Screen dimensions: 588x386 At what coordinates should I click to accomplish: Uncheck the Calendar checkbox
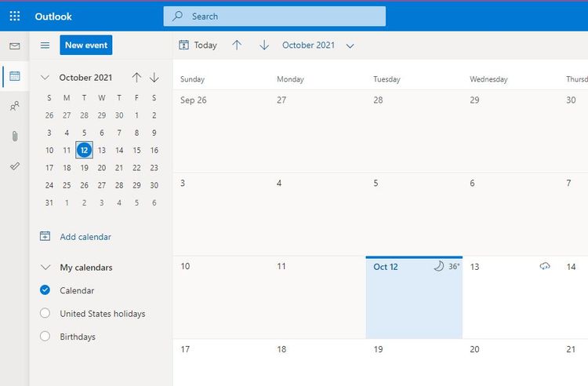click(x=45, y=290)
